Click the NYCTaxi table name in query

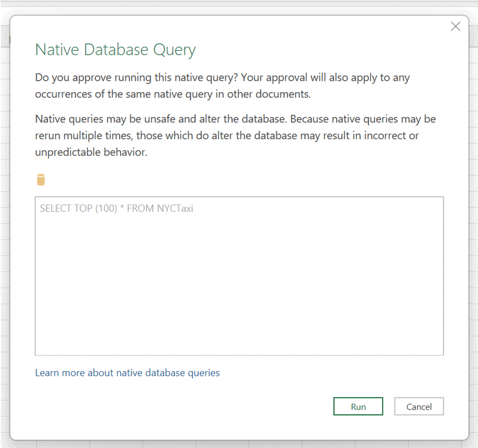175,208
